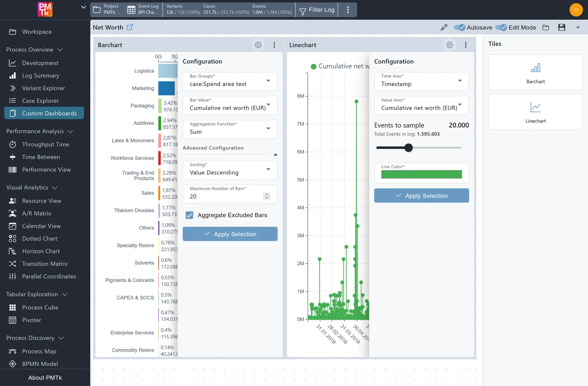Image resolution: width=588 pixels, height=386 pixels.
Task: Open Linechart tile three-dot menu
Action: pos(466,45)
